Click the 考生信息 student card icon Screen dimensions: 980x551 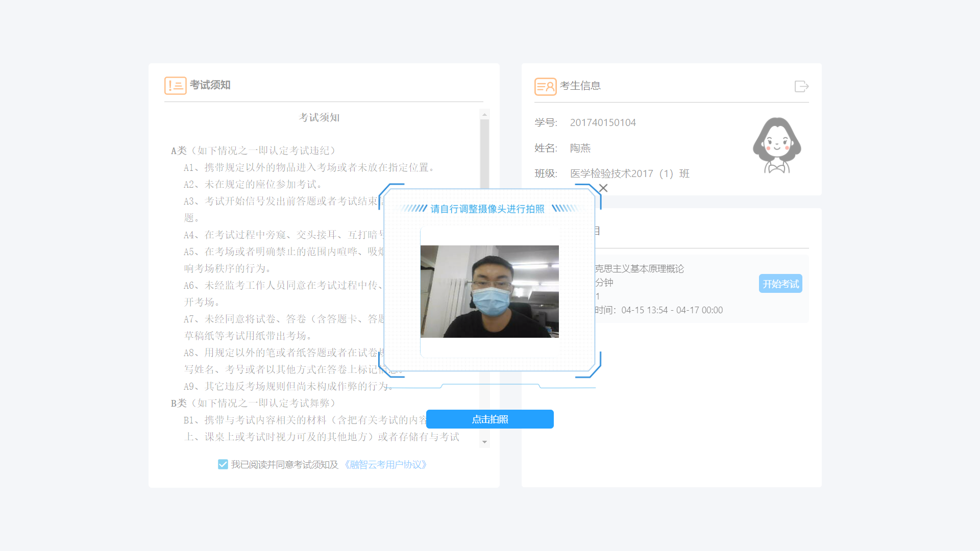(545, 86)
